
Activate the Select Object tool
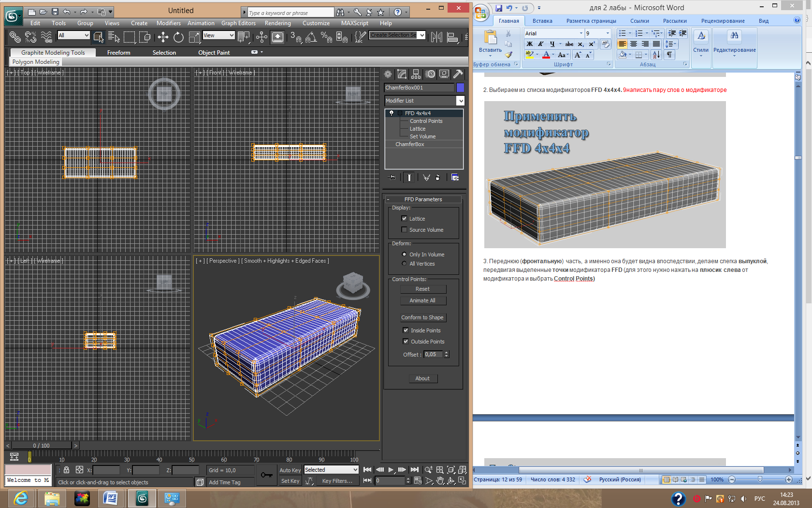tap(99, 37)
